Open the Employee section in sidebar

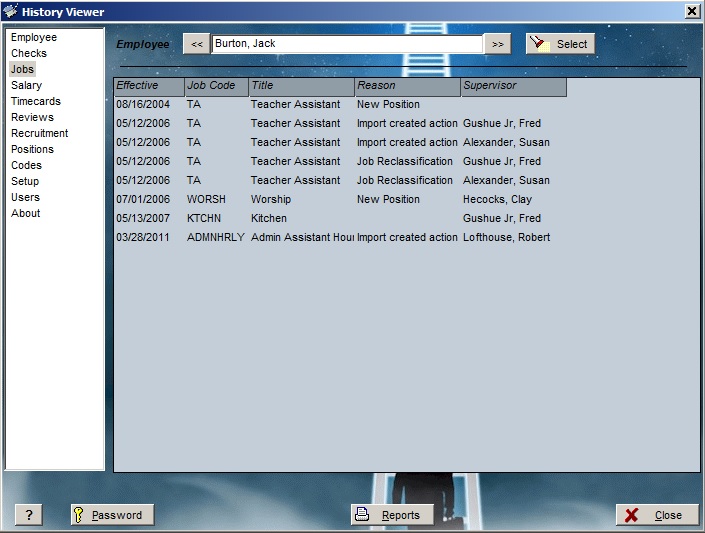pos(34,37)
